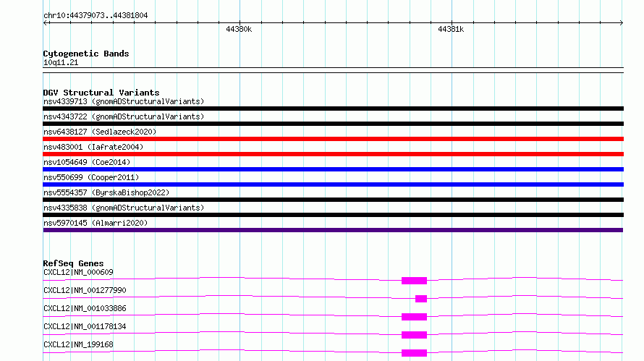Click the blue bar under nsv550699
This screenshot has width=644, height=361.
click(x=333, y=184)
